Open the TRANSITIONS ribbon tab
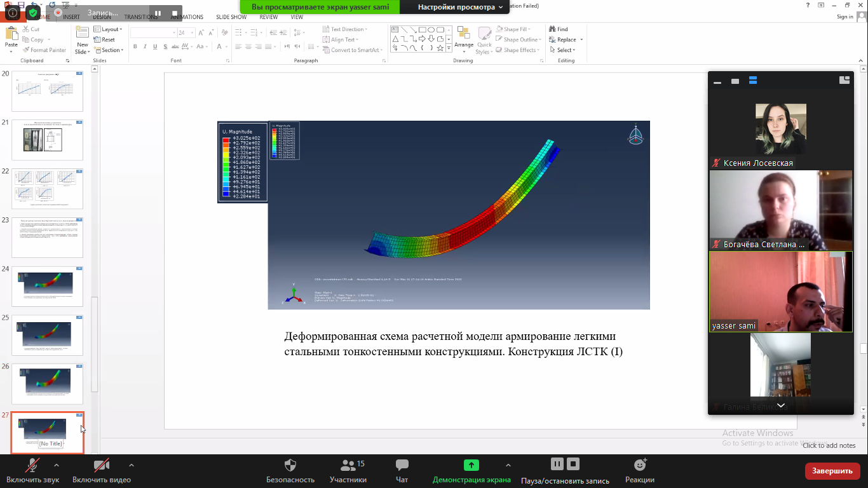The image size is (868, 488). [x=141, y=17]
